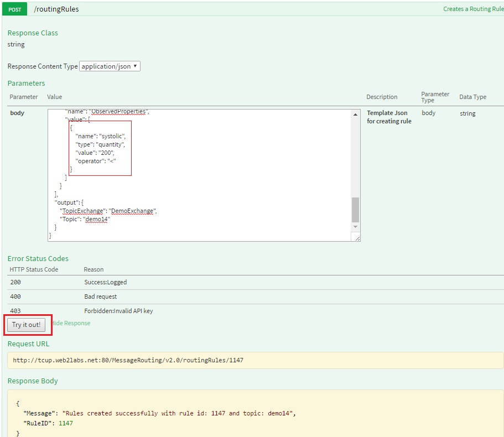Click the 403 status code cell
The image size is (504, 437).
[x=15, y=311]
